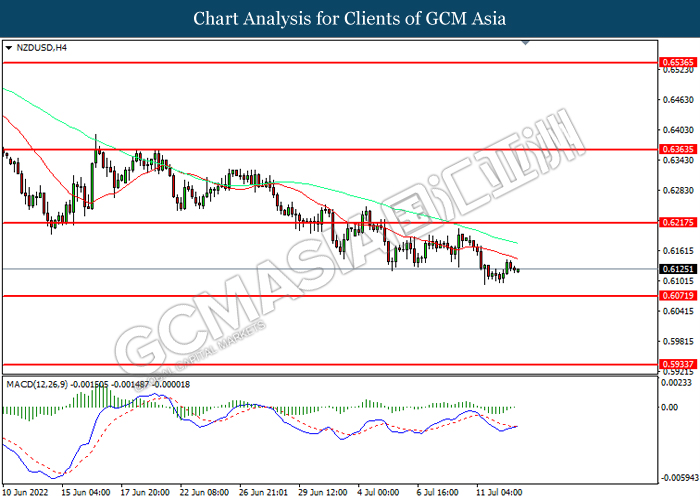Viewport: 700px width, 500px height.
Task: Open the NZDUSD,H4 chart symbol dropdown arrow
Action: click(x=8, y=48)
